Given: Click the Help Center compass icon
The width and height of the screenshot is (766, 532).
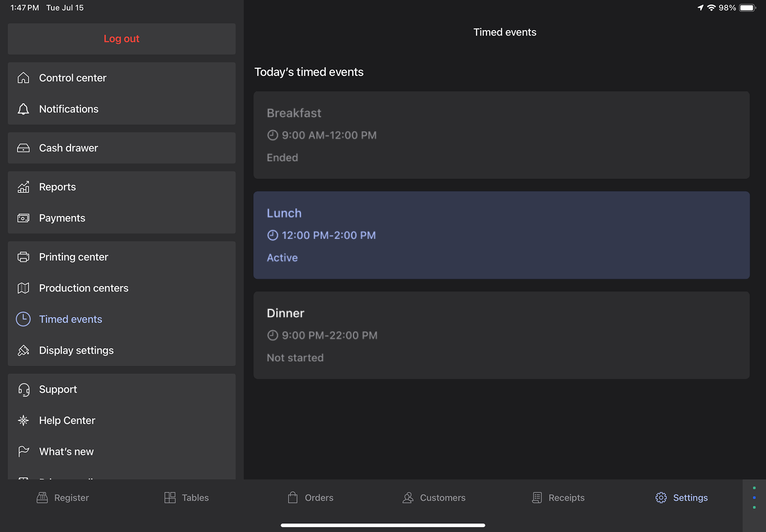Looking at the screenshot, I should point(24,420).
